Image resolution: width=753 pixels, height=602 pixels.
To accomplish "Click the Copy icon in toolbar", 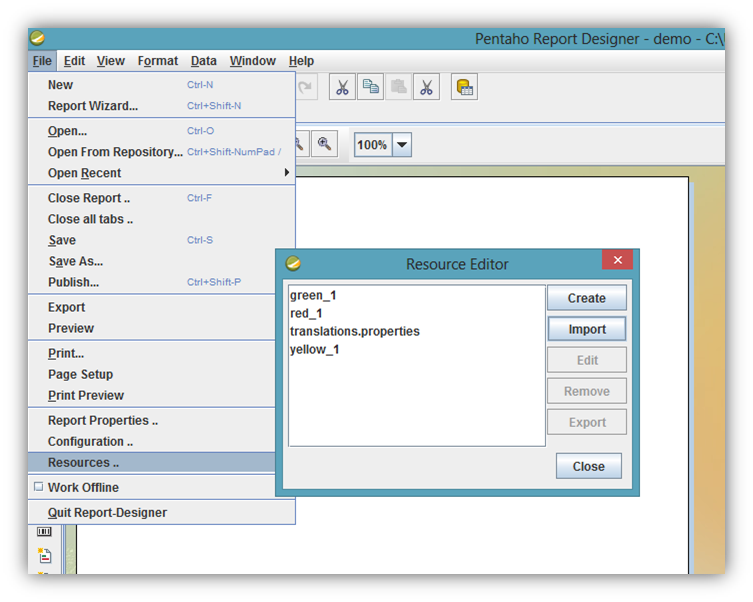I will click(371, 87).
